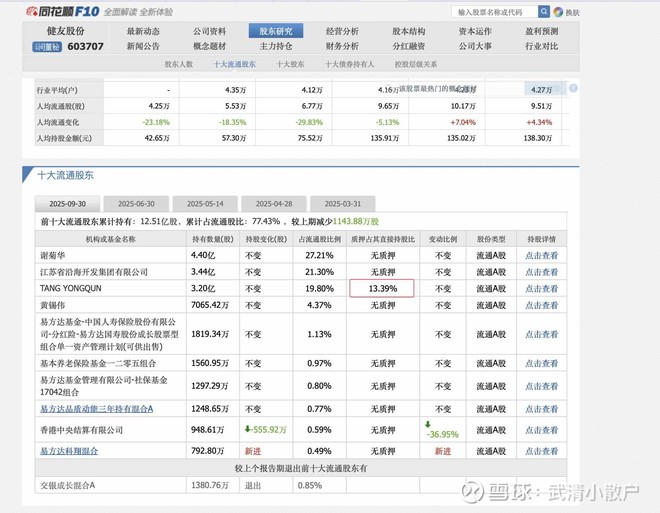Open the 分红融资 menu item
This screenshot has width=660, height=513.
[409, 46]
